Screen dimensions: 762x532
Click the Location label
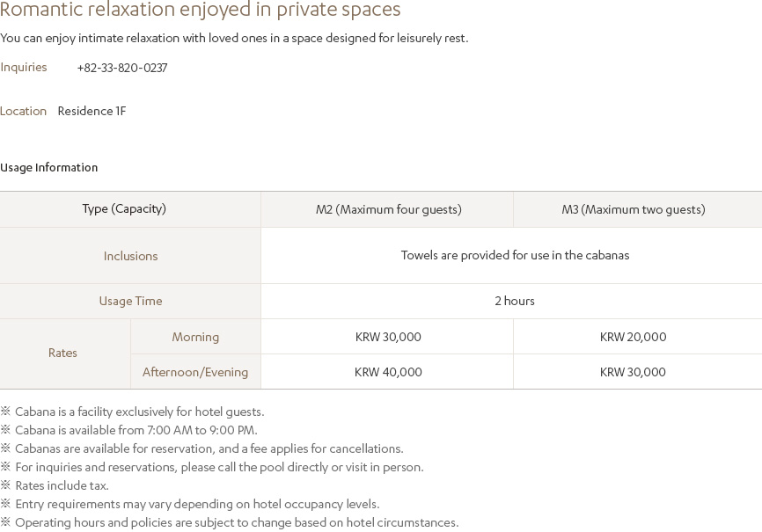click(24, 111)
